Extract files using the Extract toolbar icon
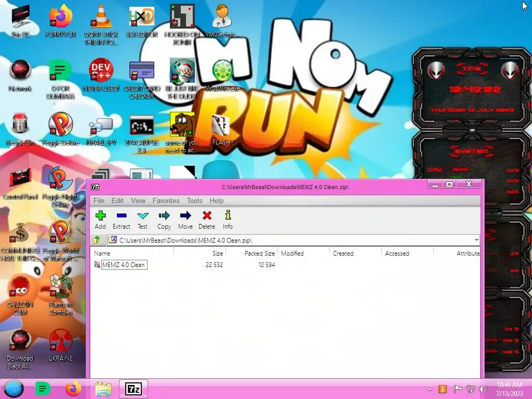The width and height of the screenshot is (532, 399). (x=121, y=220)
